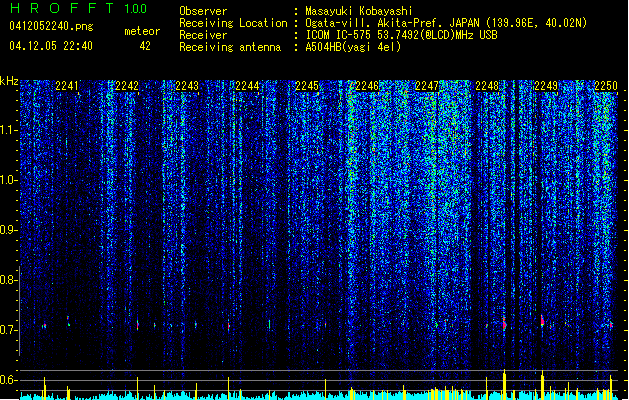
Task: Click the 2241 time marker
Action: [67, 86]
